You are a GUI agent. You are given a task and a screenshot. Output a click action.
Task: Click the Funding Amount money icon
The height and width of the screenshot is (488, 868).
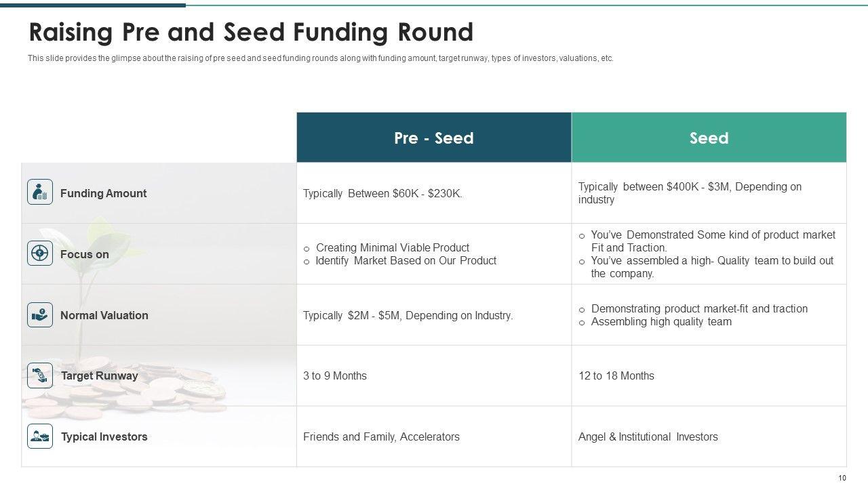(40, 192)
